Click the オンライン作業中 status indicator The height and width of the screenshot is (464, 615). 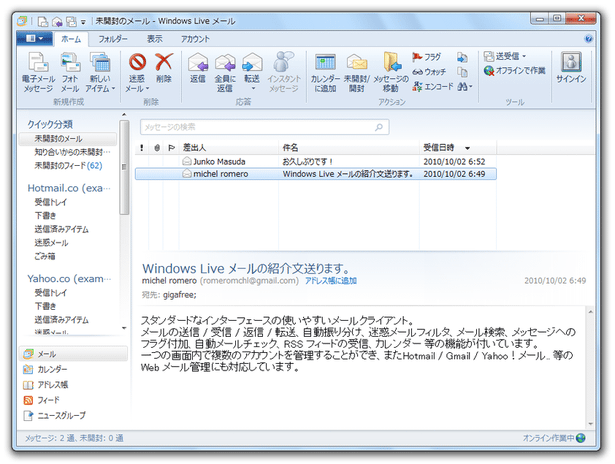tap(554, 438)
